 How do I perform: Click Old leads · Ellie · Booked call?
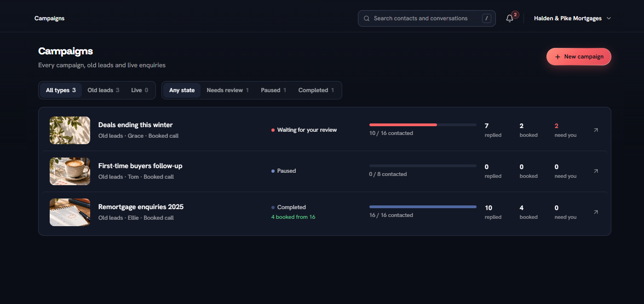136,218
